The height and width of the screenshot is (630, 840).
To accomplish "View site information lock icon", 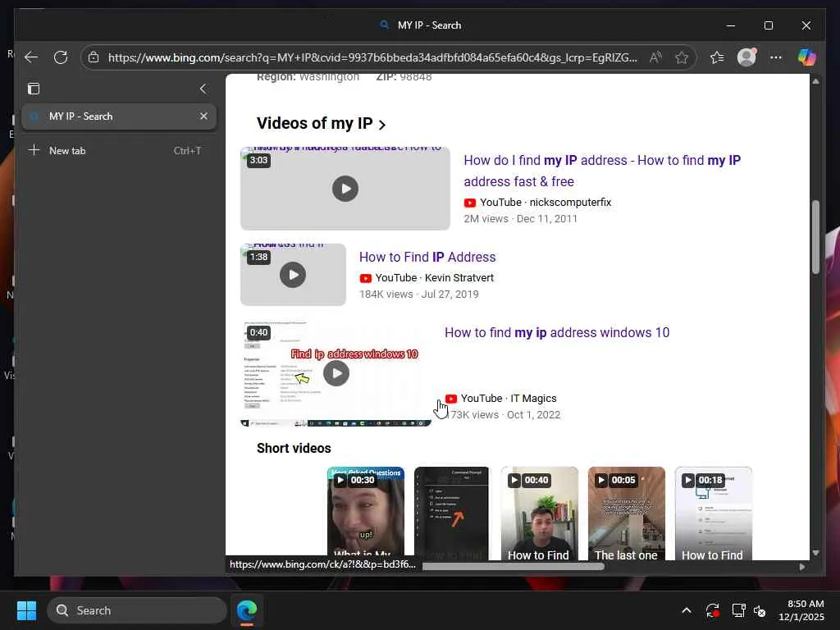I will [x=94, y=57].
